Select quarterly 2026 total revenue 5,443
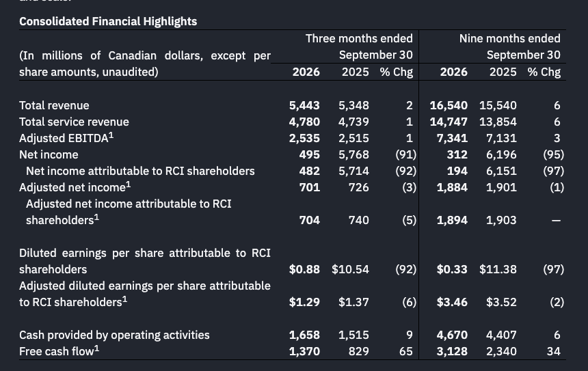The height and width of the screenshot is (371, 588). (x=304, y=105)
